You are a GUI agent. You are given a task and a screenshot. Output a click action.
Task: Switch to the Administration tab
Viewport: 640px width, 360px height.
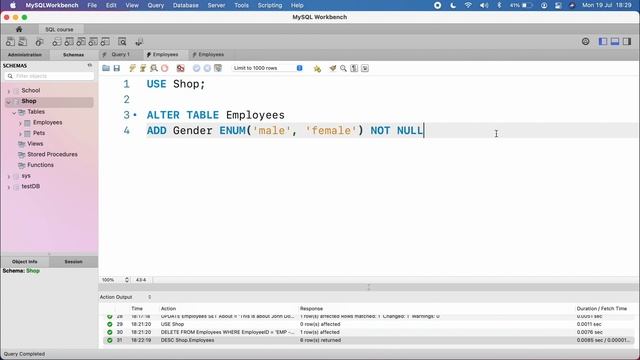(x=25, y=55)
